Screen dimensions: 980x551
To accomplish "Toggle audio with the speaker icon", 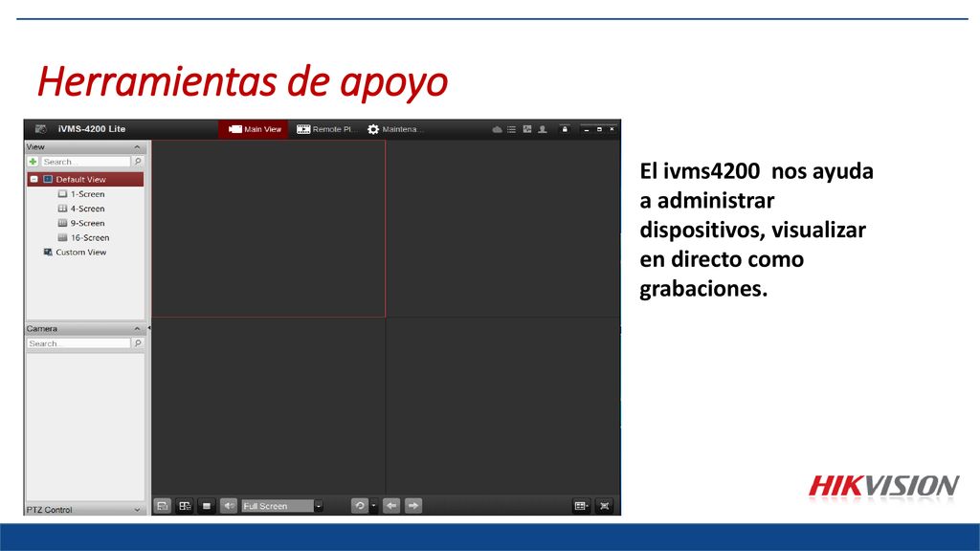I will (x=229, y=506).
